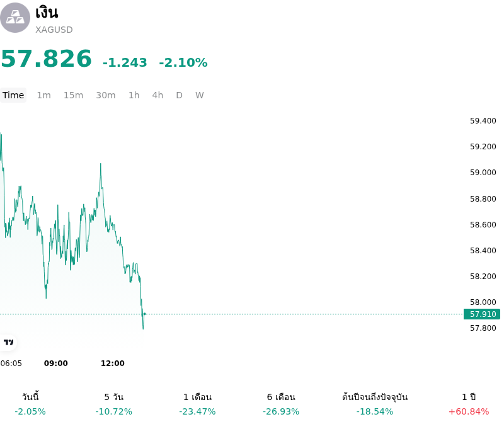504x424 pixels.
Task: Select the 5 วัน -10.72% range
Action: [x=114, y=404]
